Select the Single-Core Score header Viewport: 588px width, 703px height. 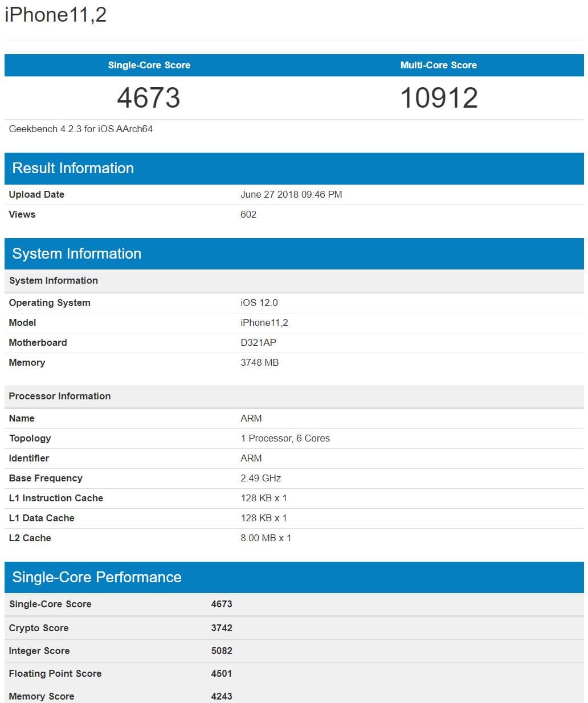tap(148, 65)
